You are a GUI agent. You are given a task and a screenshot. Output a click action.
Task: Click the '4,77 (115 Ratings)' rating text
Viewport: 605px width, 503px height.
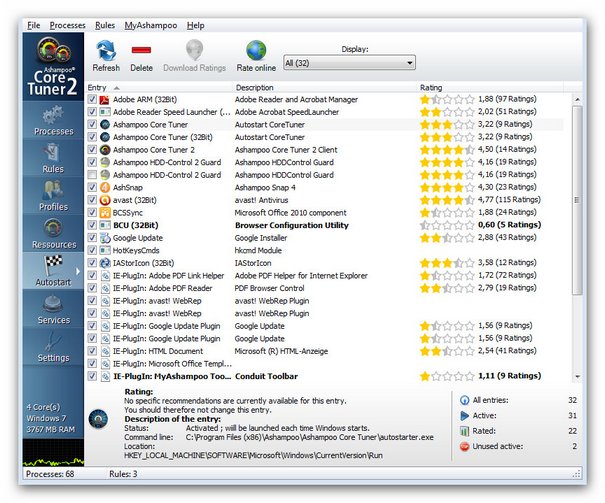coord(509,200)
